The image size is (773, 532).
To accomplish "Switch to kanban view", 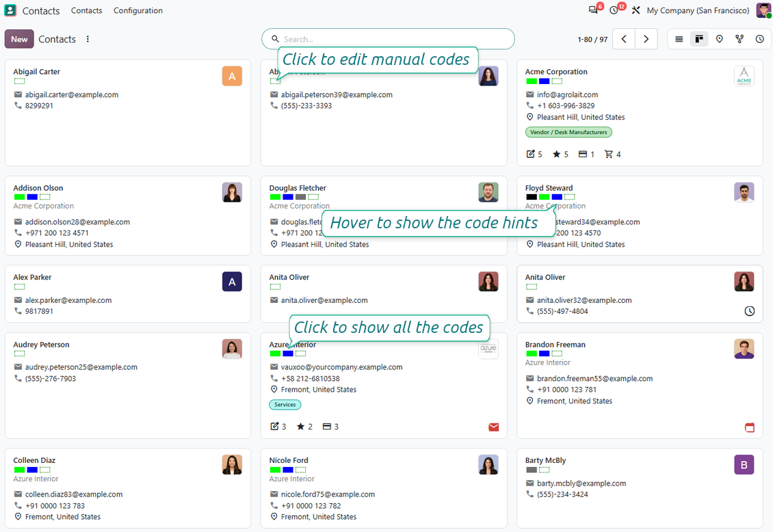I will (699, 39).
